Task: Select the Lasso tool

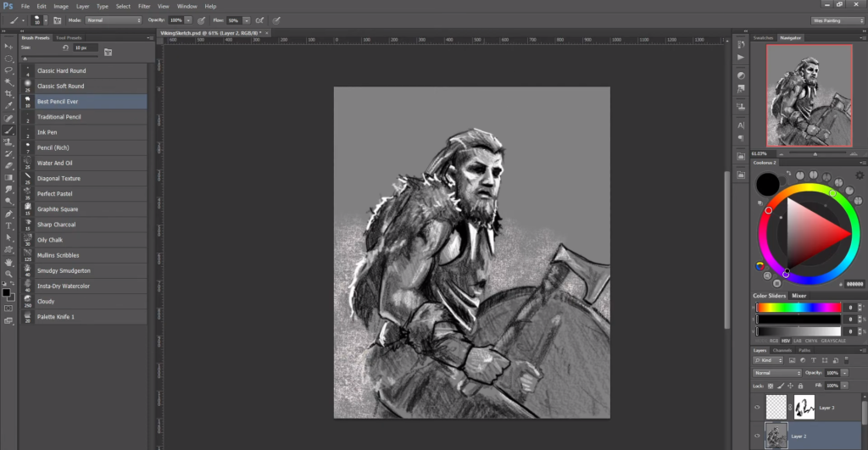Action: 8,70
